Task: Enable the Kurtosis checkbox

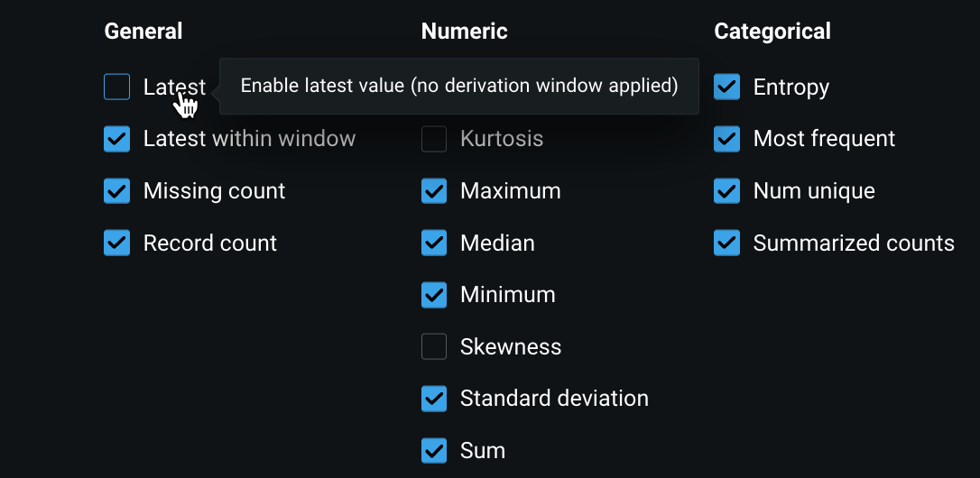Action: [x=434, y=140]
